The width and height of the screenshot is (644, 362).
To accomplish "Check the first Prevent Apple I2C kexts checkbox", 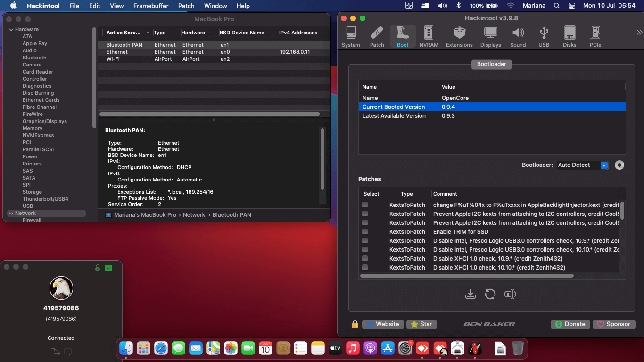I will pos(365,214).
